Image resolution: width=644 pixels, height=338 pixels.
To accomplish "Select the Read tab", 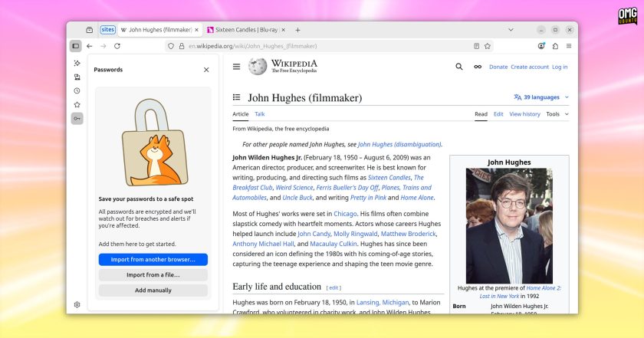I will pyautogui.click(x=481, y=114).
